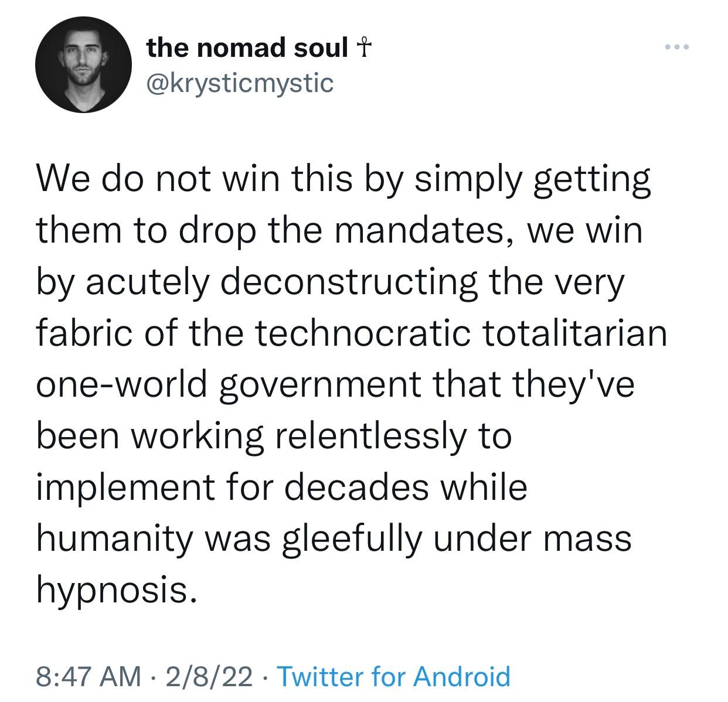The height and width of the screenshot is (702, 728).
Task: Click the 2/8/22 date
Action: coord(210,676)
